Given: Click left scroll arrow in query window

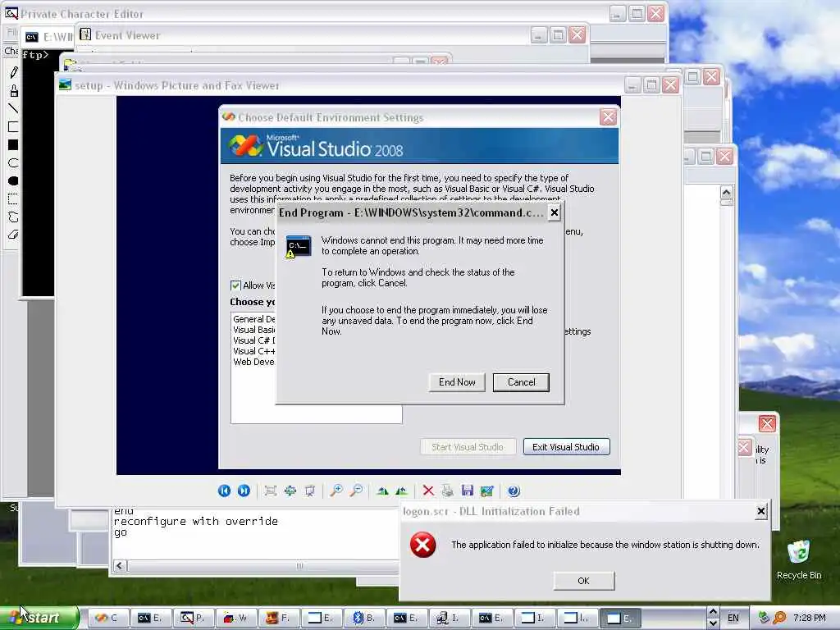Looking at the screenshot, I should pyautogui.click(x=120, y=566).
